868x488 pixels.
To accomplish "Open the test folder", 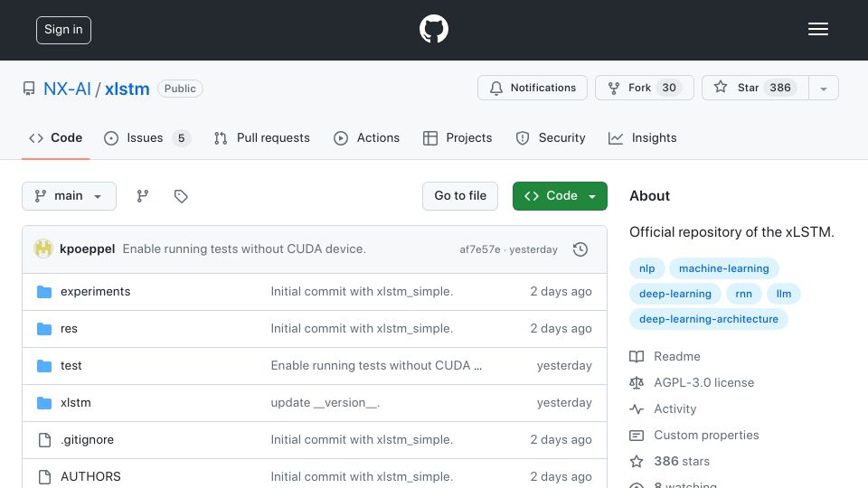I will click(x=71, y=366).
